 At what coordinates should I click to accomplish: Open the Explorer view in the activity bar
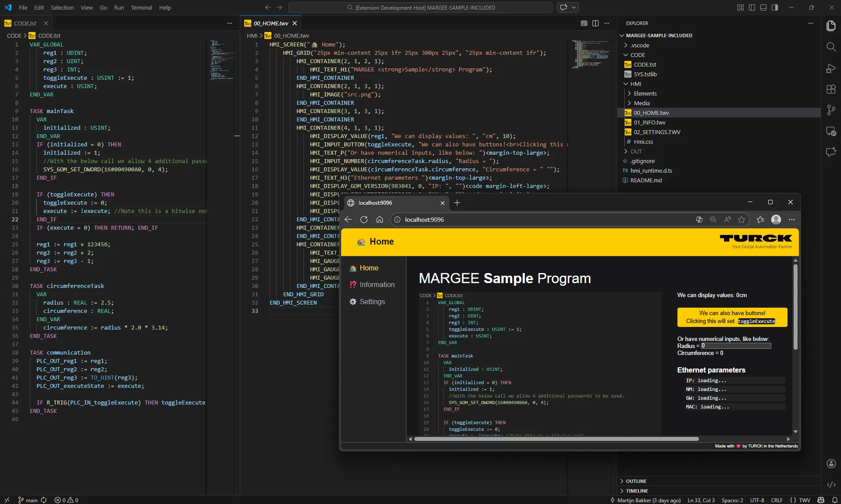831,26
